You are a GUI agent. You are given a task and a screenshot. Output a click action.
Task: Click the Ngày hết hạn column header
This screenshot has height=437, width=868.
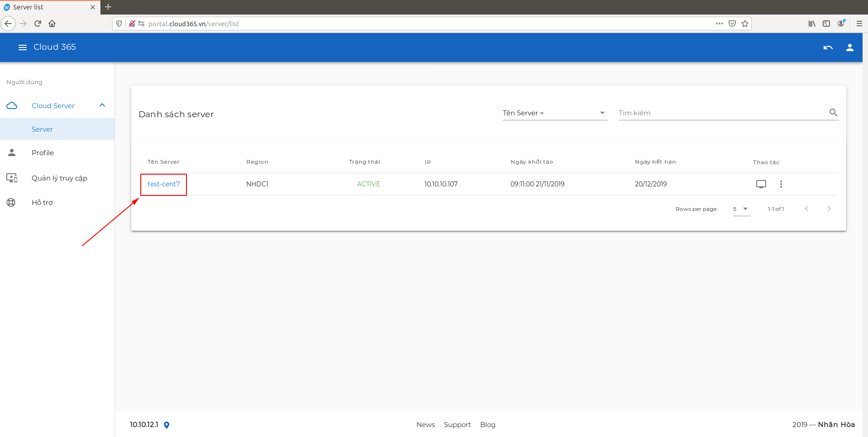655,162
